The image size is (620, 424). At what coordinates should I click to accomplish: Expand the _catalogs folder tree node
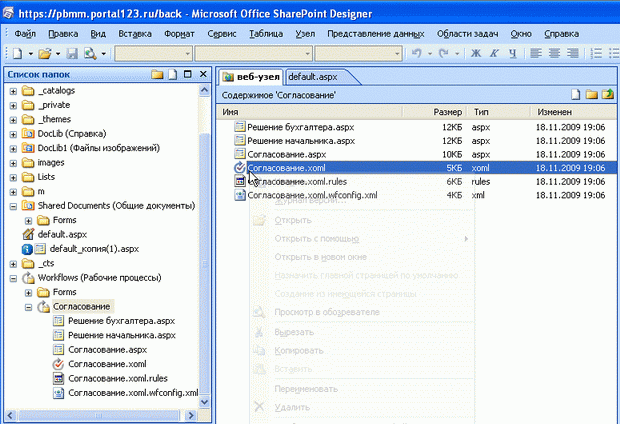point(13,91)
